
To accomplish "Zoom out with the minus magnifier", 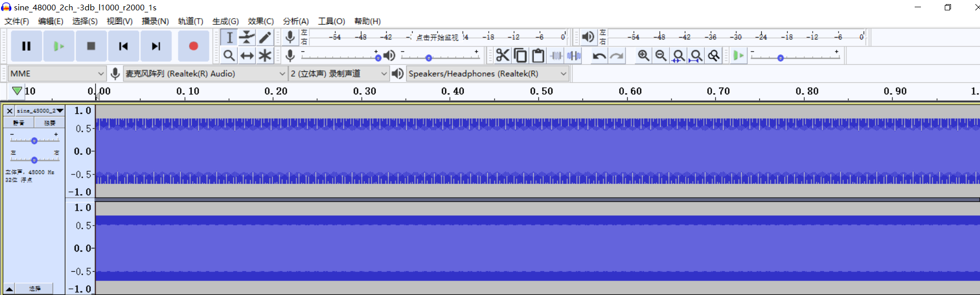I will (661, 55).
